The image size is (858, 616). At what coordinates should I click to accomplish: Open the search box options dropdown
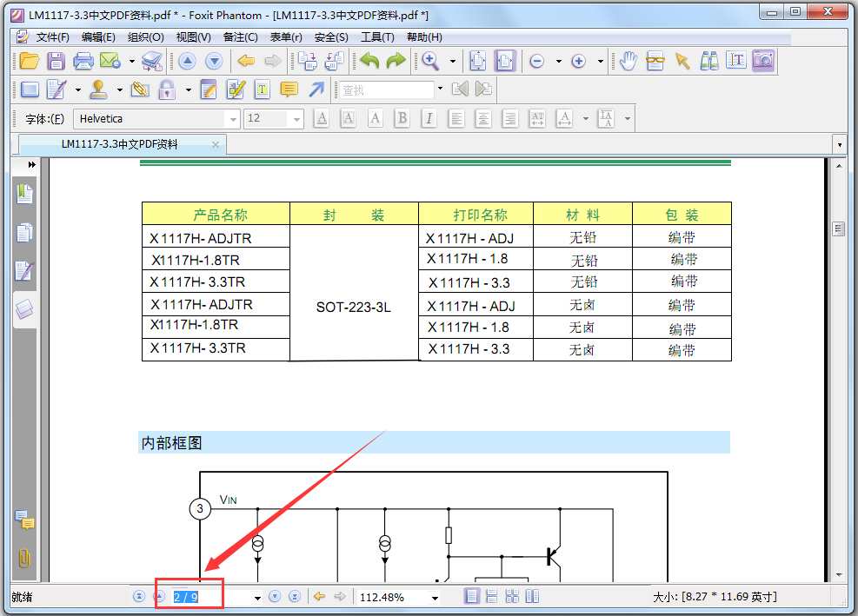point(440,88)
